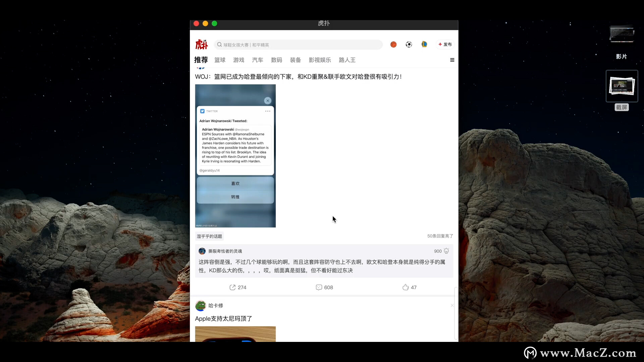Click the 发布 publish button
The image size is (644, 362).
[445, 44]
